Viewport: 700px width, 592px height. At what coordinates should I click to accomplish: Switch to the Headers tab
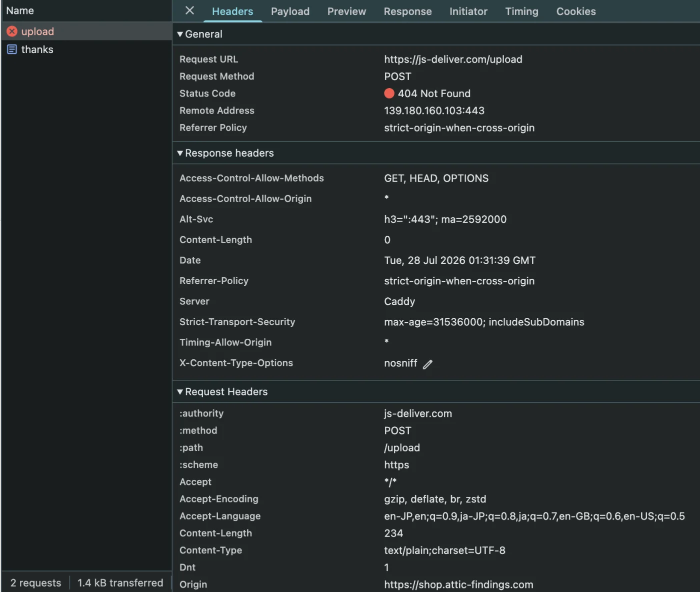pos(232,12)
